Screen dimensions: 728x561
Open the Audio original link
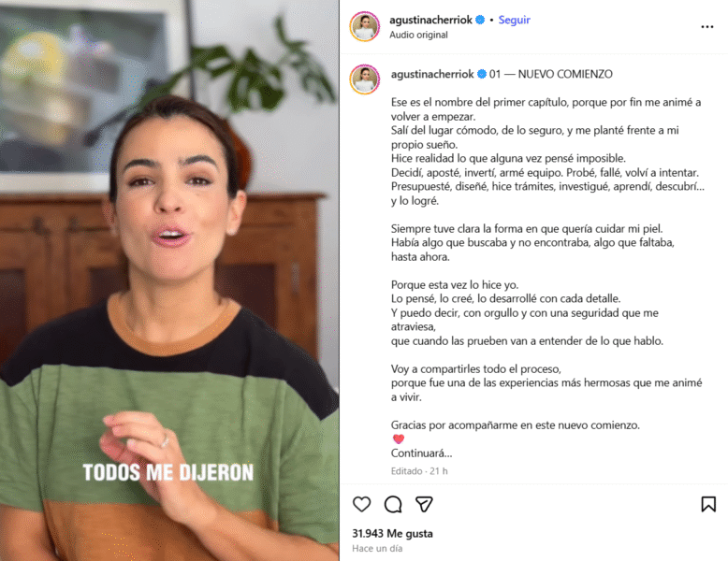pos(418,35)
